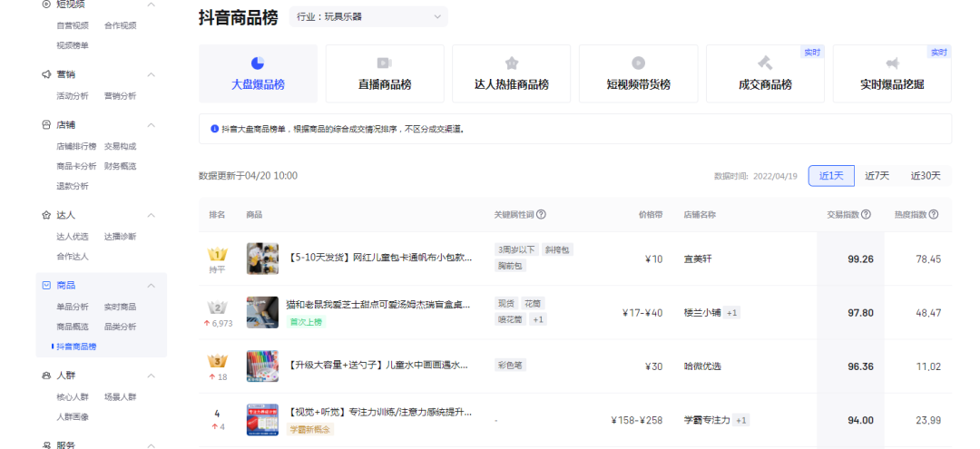Click the star badge icon on 达人热推商品榜
Image resolution: width=980 pixels, height=449 pixels.
[x=511, y=63]
